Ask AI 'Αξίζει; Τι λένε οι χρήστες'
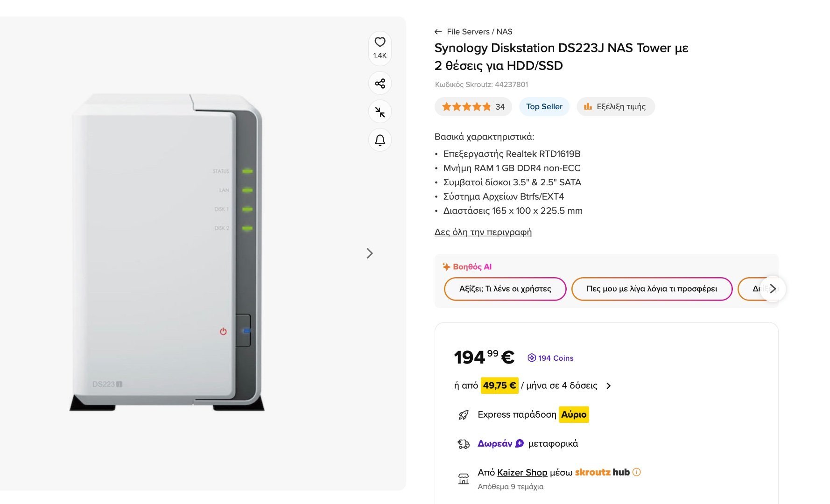The width and height of the screenshot is (830, 504). click(x=505, y=289)
